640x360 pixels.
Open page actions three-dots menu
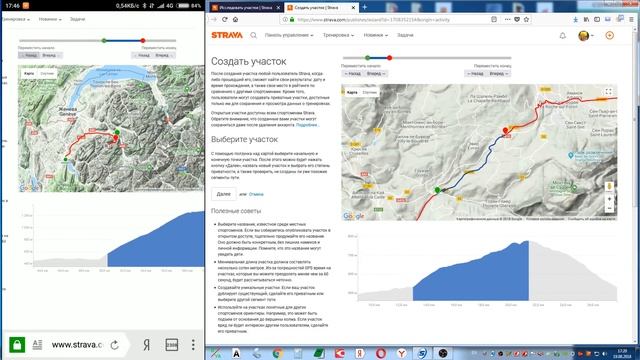tap(507, 19)
